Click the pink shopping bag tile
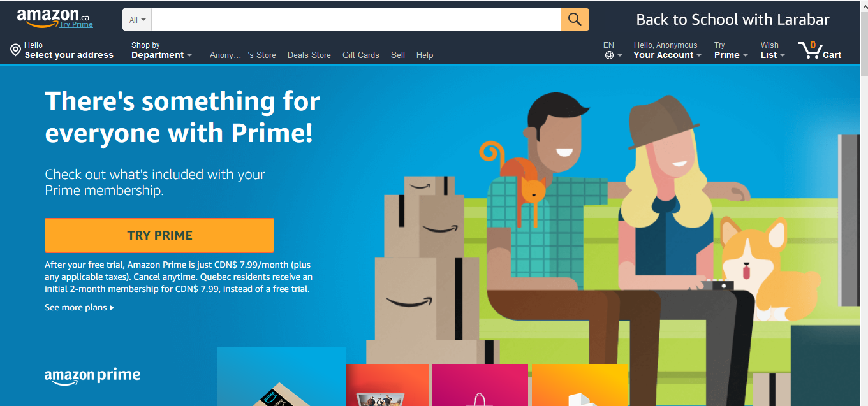868x406 pixels. tap(480, 385)
